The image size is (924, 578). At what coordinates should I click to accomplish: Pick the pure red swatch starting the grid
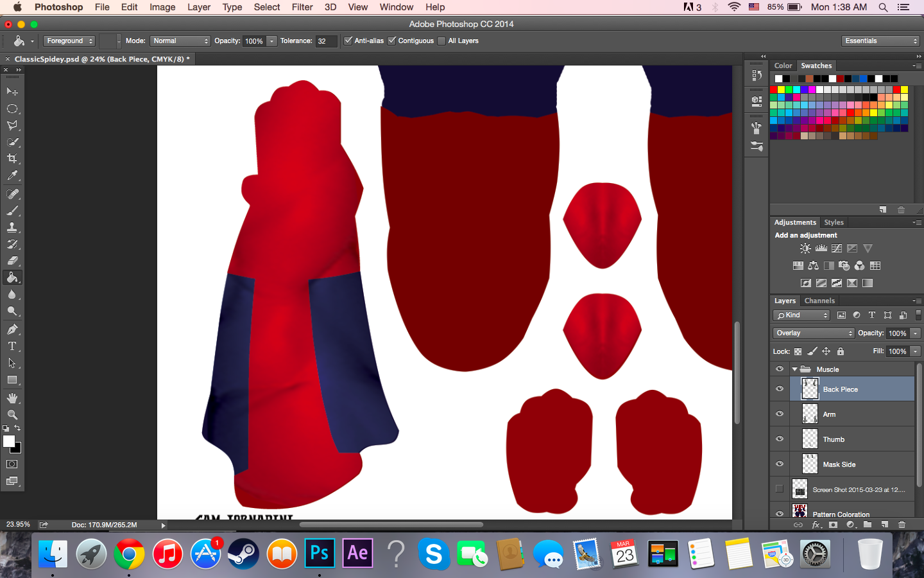tap(774, 90)
